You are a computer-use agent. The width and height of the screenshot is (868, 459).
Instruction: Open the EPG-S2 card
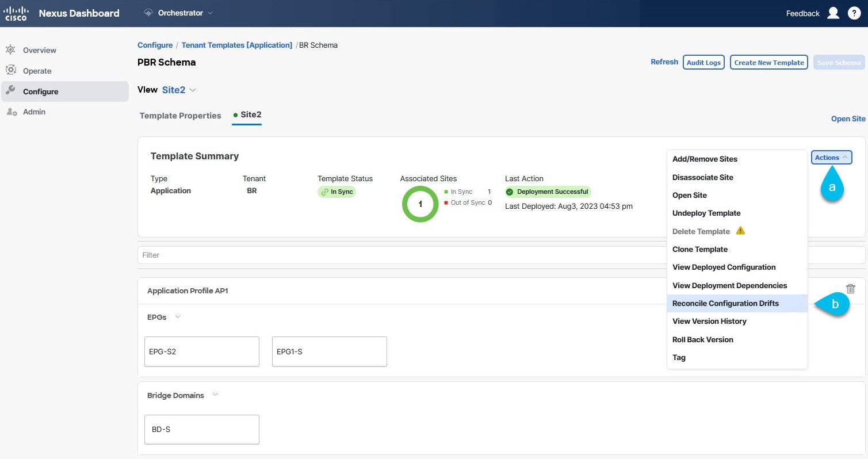coord(202,351)
